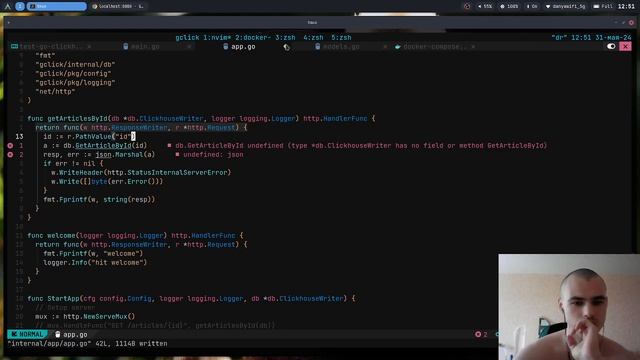
Task: Click the app.go filename in the statusline
Action: [x=75, y=334]
